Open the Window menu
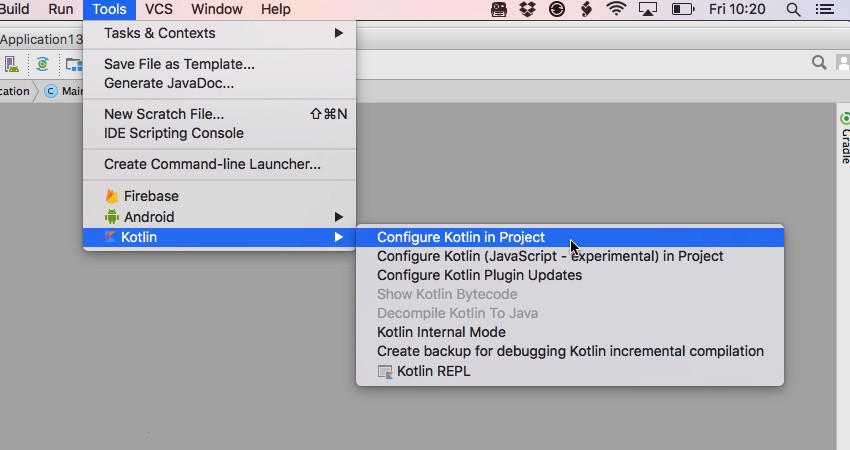 [217, 9]
